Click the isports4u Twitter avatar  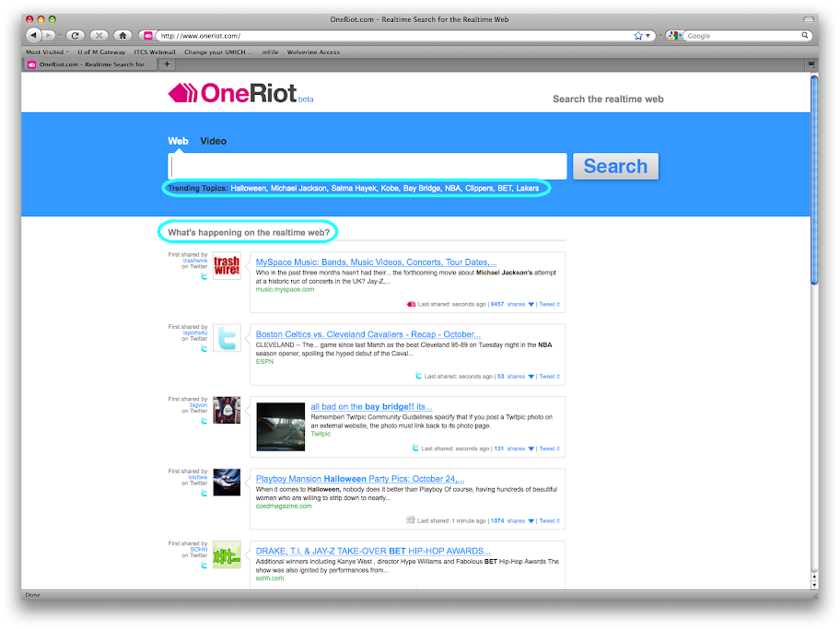click(x=227, y=338)
